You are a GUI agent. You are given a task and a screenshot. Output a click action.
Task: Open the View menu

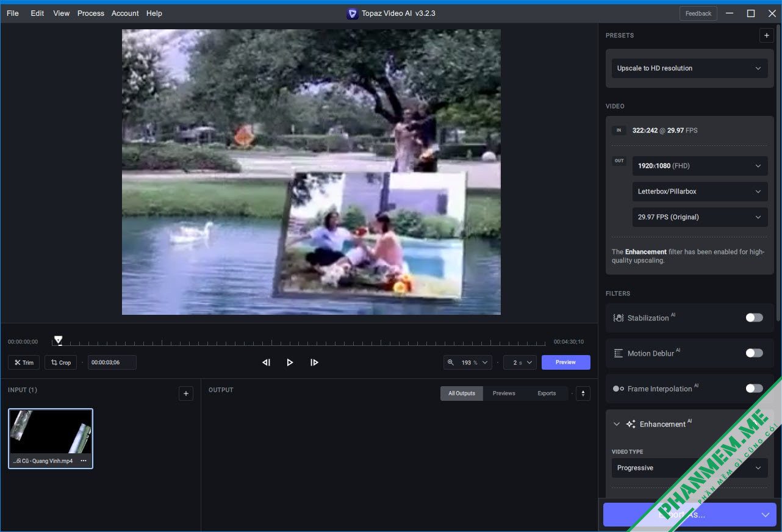pyautogui.click(x=62, y=13)
